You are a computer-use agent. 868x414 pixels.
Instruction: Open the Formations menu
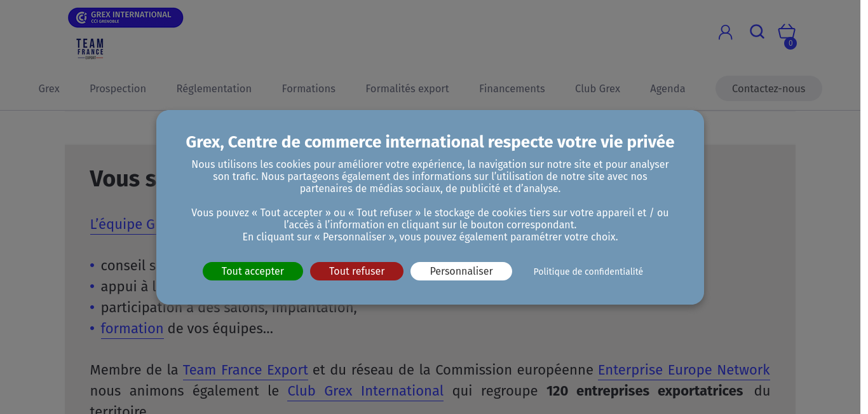309,88
